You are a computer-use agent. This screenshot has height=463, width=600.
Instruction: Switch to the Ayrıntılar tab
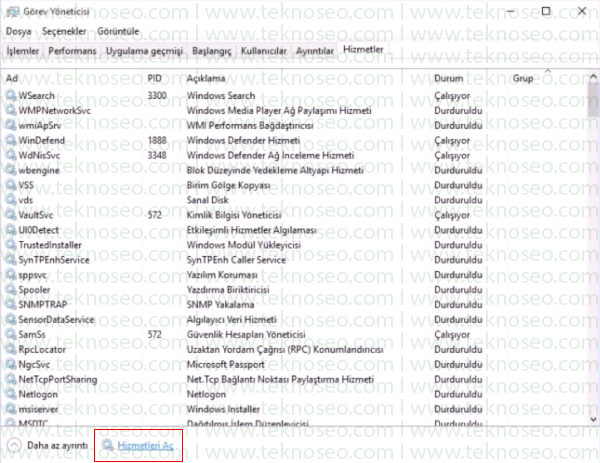(315, 51)
